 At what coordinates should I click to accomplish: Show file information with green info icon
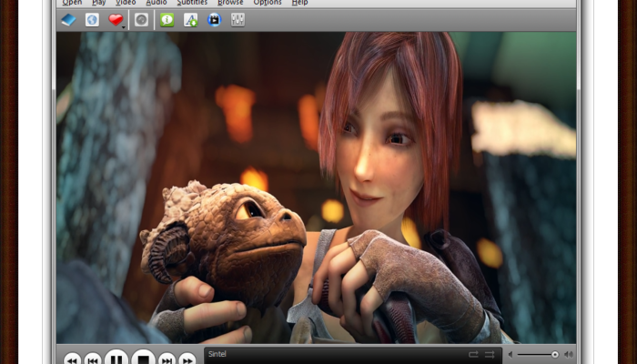(x=167, y=19)
